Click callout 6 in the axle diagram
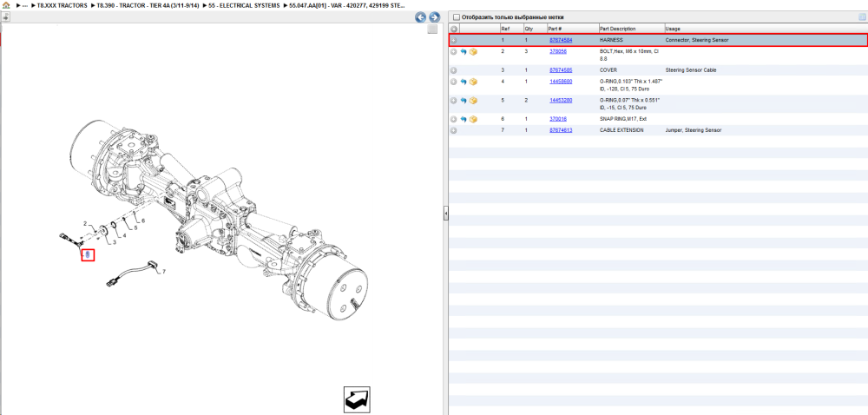The height and width of the screenshot is (415, 868). tap(143, 221)
